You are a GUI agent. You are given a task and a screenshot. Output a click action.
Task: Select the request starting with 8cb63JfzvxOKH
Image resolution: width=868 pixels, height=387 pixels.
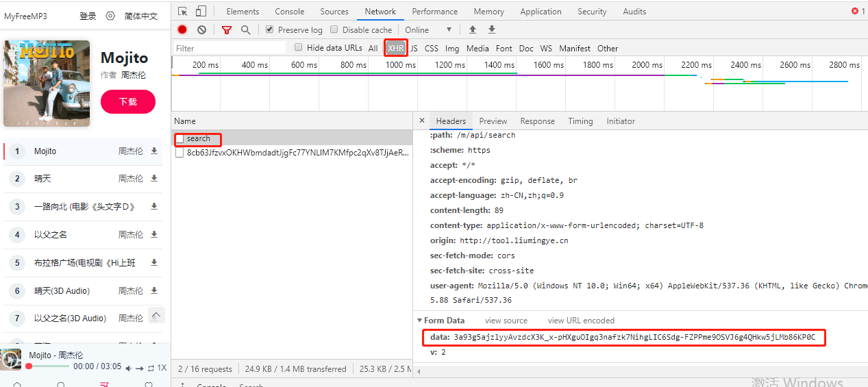(291, 152)
